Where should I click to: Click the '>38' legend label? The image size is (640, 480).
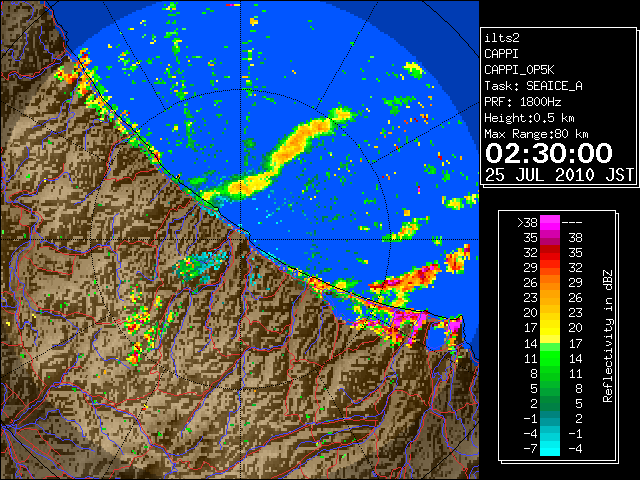click(527, 223)
